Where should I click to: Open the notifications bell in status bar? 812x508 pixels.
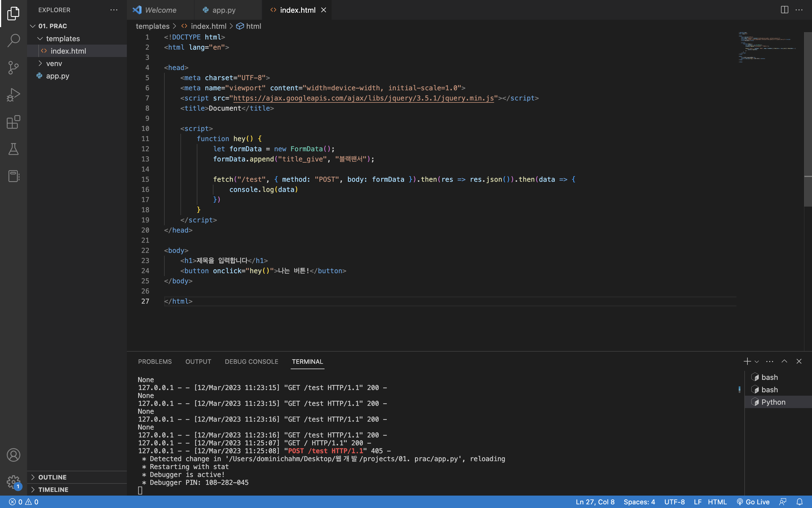[800, 502]
